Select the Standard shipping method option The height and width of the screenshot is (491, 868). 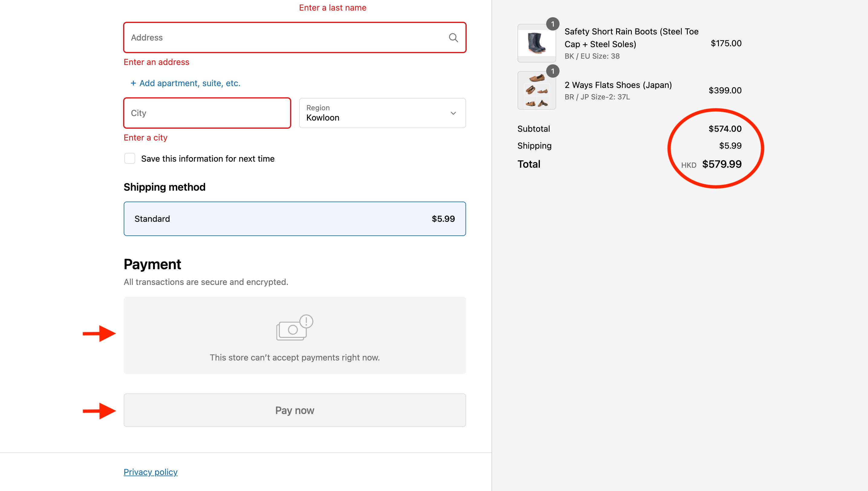[294, 219]
